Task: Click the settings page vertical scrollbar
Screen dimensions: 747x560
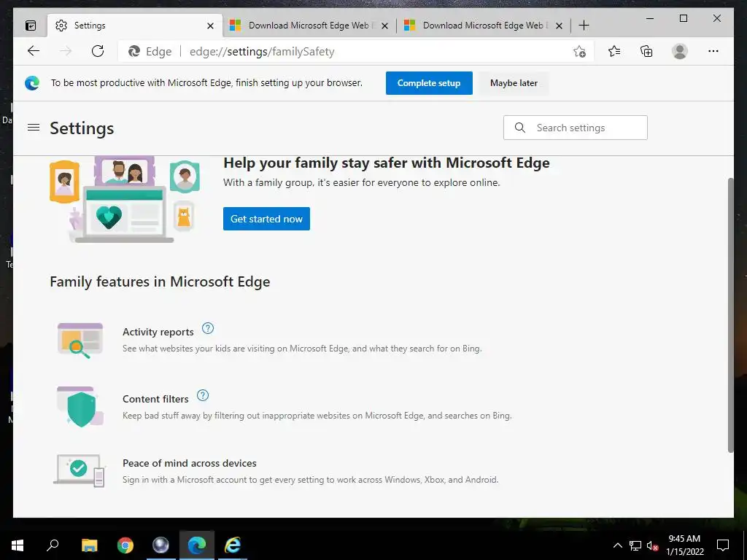Action: (x=730, y=315)
